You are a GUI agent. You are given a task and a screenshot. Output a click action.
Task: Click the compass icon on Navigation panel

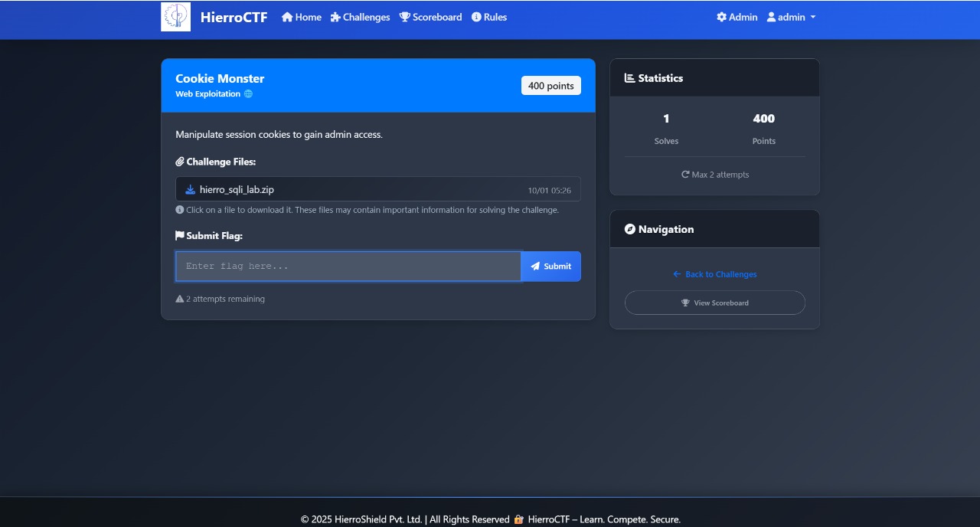pos(629,228)
